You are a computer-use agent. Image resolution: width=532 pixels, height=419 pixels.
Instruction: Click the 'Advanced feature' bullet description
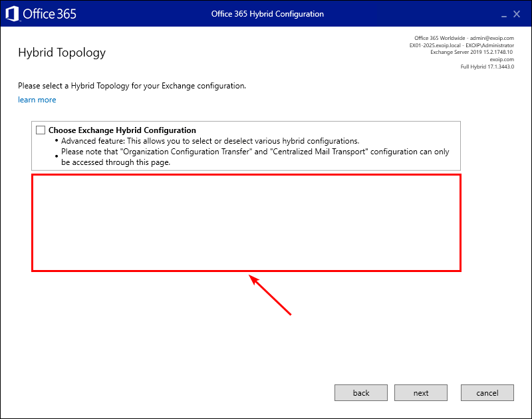(x=210, y=141)
